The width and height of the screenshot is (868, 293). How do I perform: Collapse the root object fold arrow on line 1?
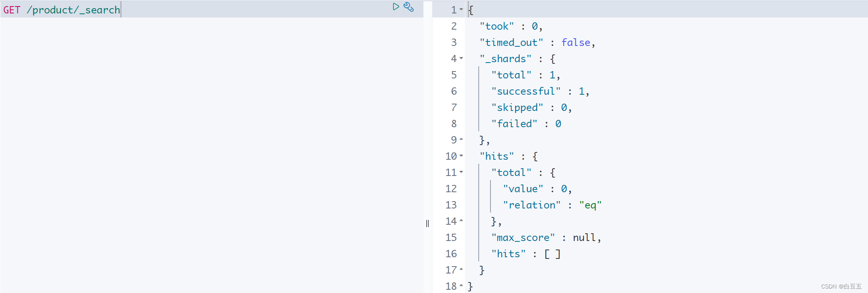(x=461, y=9)
